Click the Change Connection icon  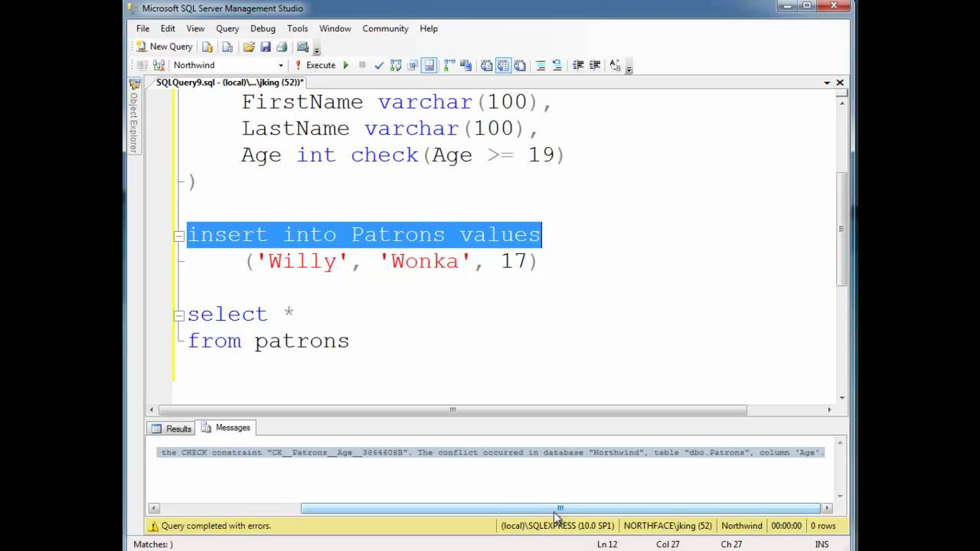[x=159, y=66]
